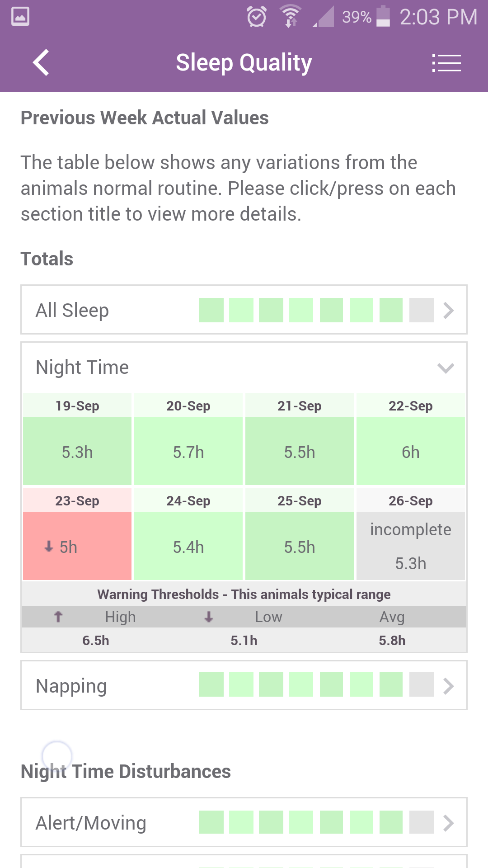Screen dimensions: 488x868
Task: Tap the grey square in Napping row
Action: (421, 684)
